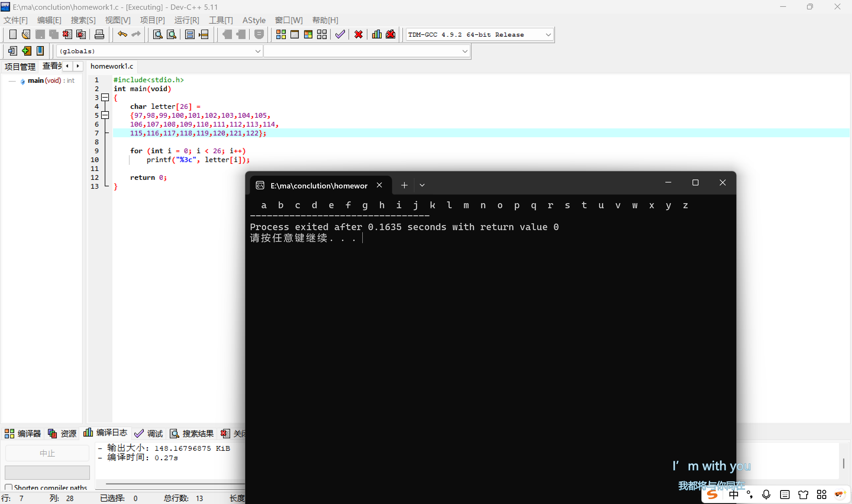The height and width of the screenshot is (504, 852).
Task: Open the TDM-GCC compiler selection dropdown
Action: click(548, 35)
